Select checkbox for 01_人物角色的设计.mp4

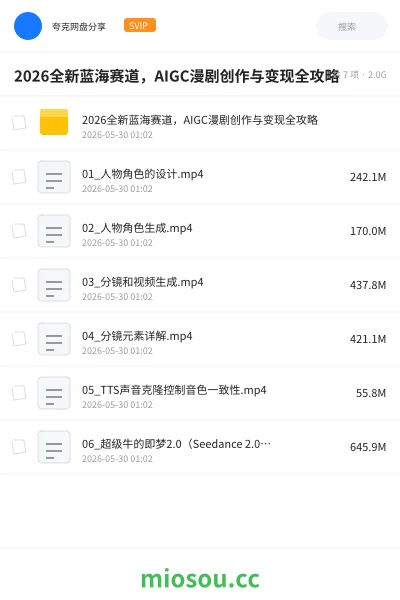[19, 177]
